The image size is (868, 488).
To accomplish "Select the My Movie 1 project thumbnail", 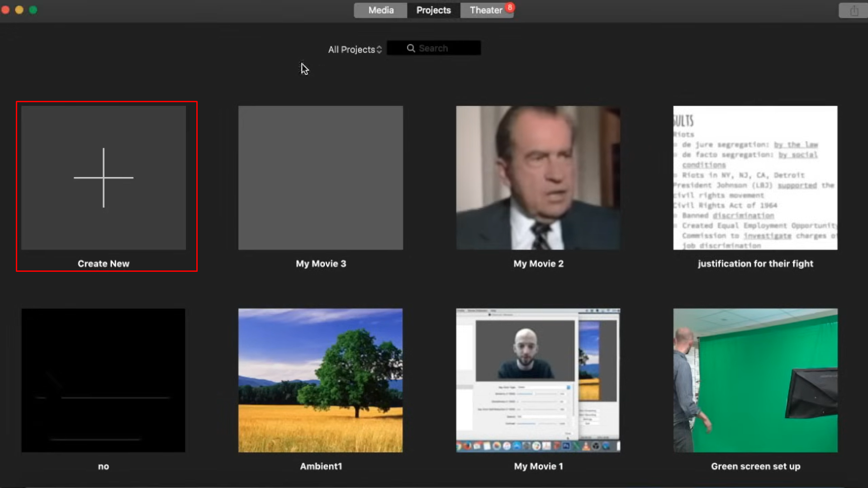I will coord(538,380).
